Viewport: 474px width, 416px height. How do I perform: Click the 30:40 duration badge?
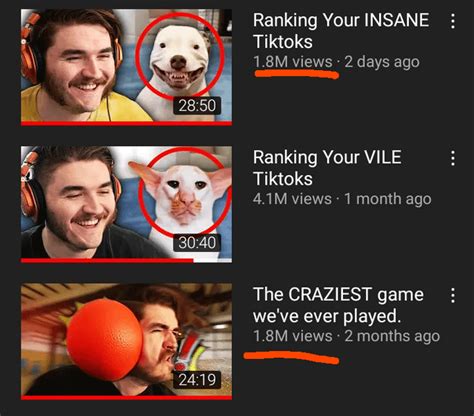pos(197,242)
